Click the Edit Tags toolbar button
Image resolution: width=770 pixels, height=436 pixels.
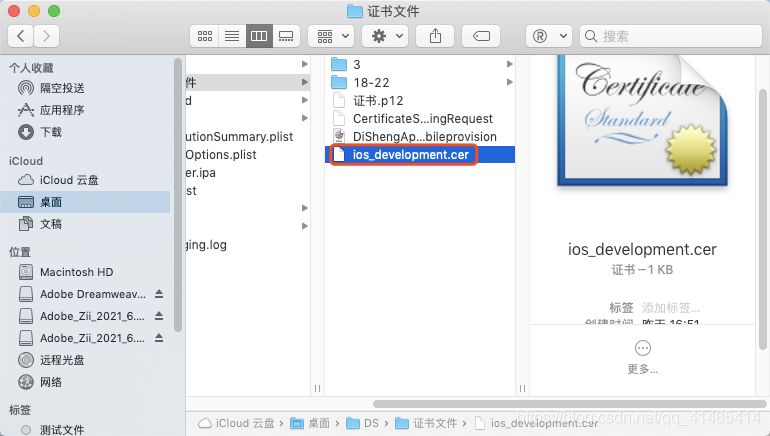[481, 36]
